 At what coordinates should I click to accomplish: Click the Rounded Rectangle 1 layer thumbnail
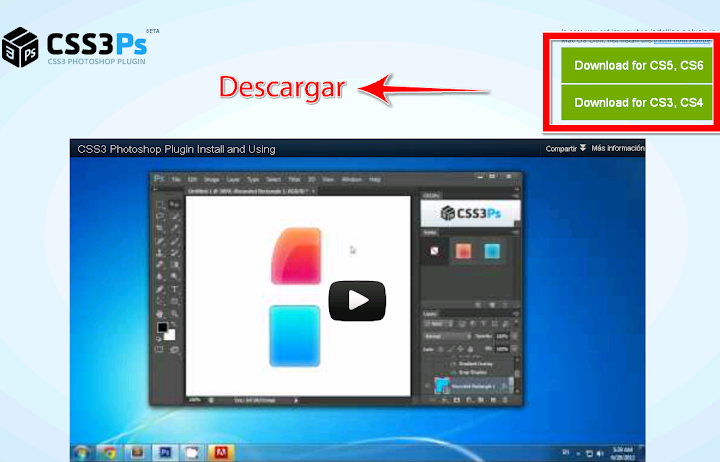click(x=442, y=385)
